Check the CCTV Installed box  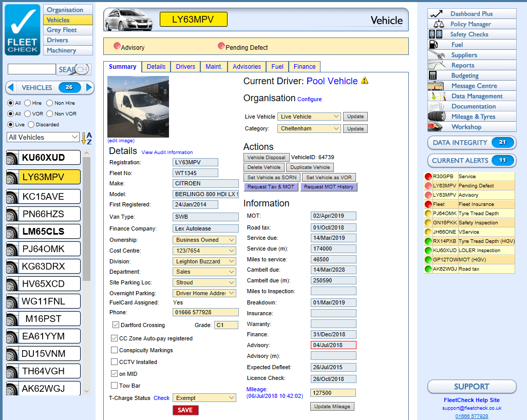pos(115,362)
